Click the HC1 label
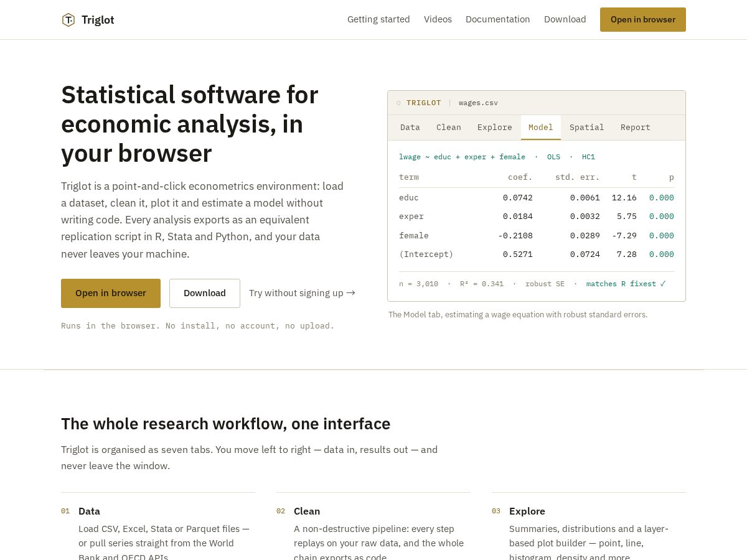 [588, 157]
